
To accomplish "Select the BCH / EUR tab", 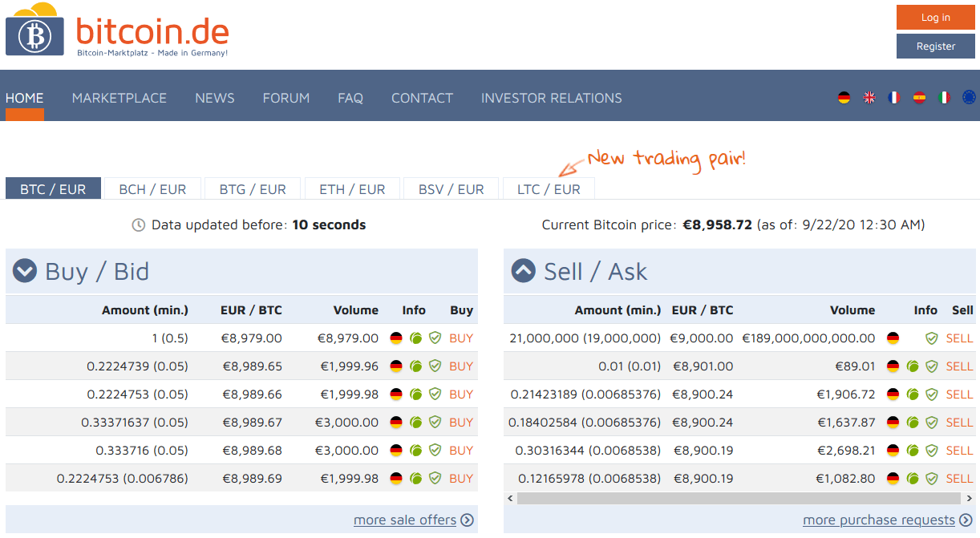I will click(152, 189).
